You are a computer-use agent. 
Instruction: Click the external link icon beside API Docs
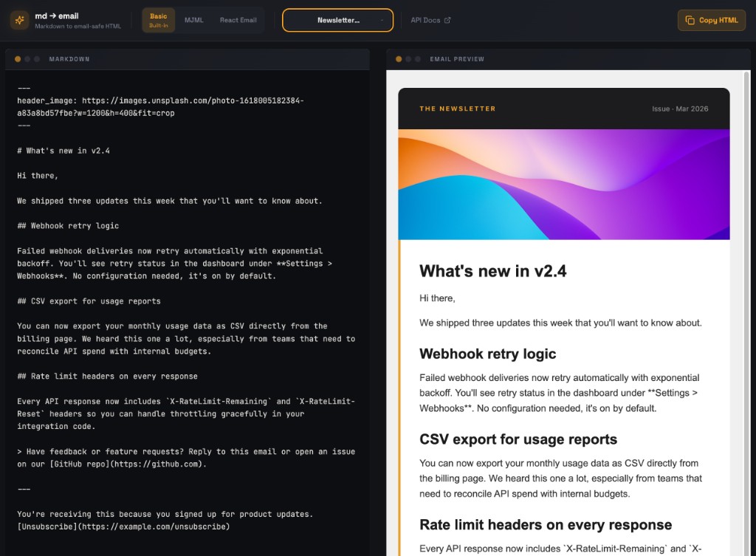(447, 20)
